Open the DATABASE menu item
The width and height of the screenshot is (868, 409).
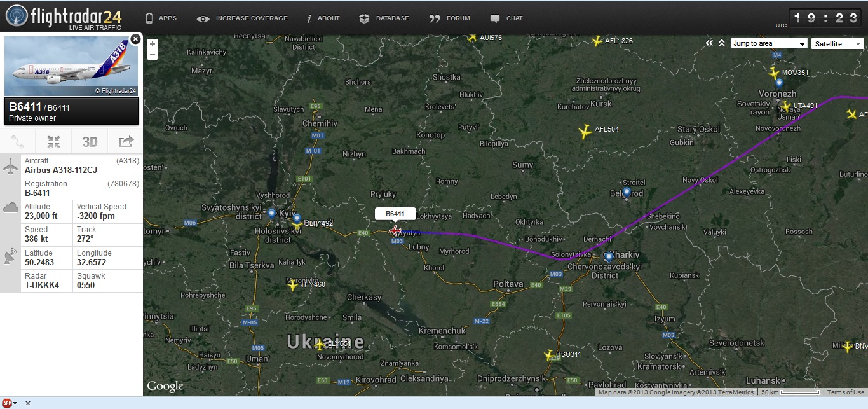[384, 18]
